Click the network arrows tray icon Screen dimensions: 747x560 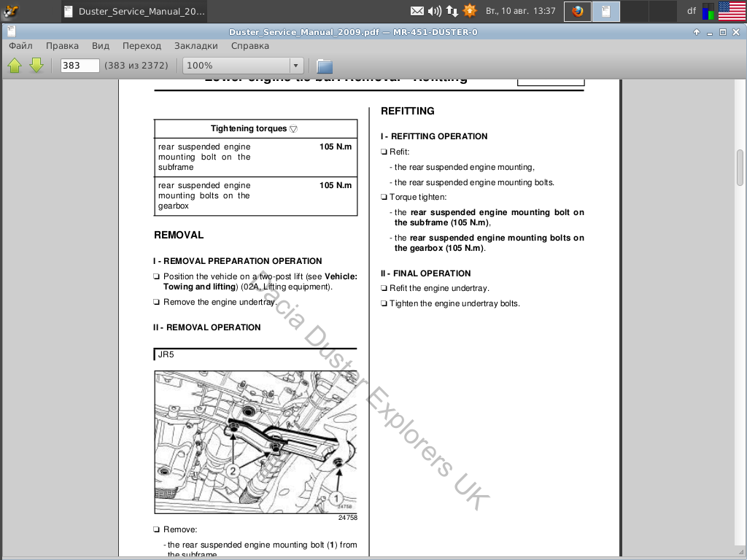tap(452, 11)
